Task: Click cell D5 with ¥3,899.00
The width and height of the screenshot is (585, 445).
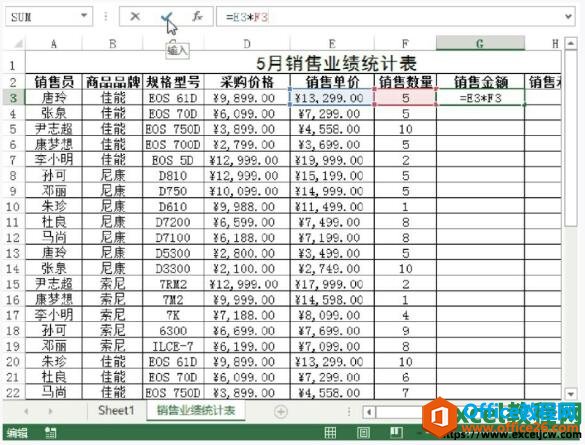Action: (247, 129)
